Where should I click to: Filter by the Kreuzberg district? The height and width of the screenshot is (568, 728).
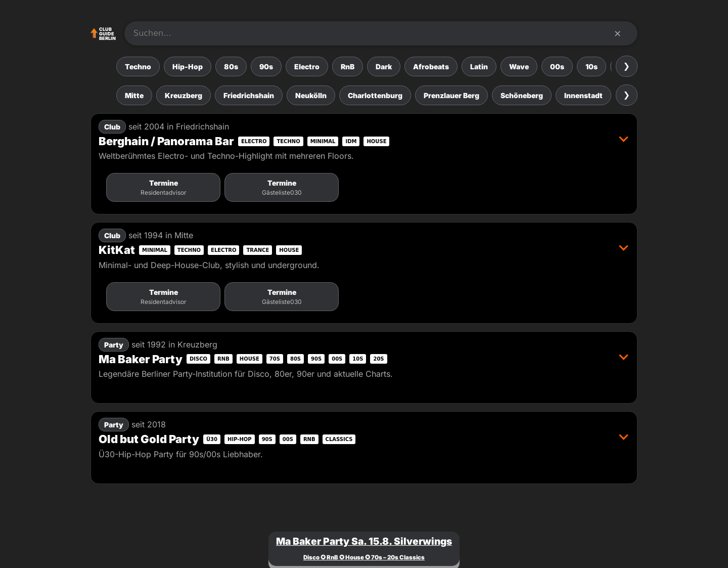[184, 96]
